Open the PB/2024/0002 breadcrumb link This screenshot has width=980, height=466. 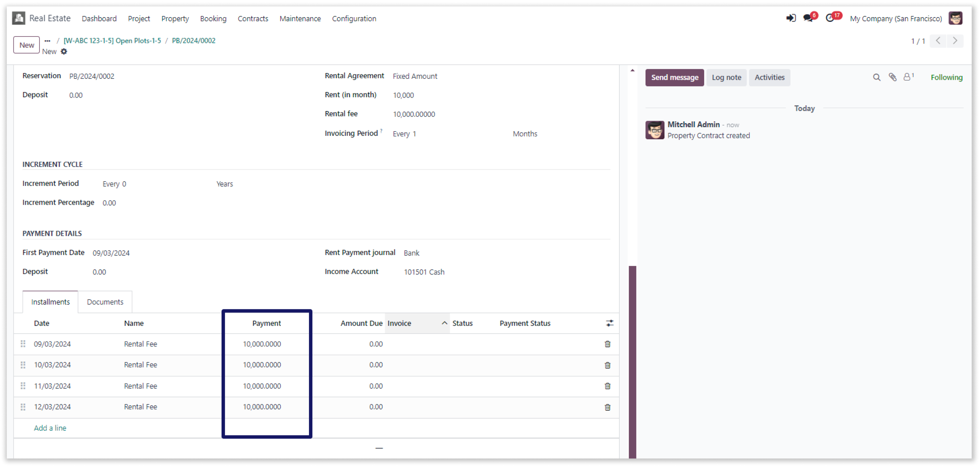tap(193, 40)
